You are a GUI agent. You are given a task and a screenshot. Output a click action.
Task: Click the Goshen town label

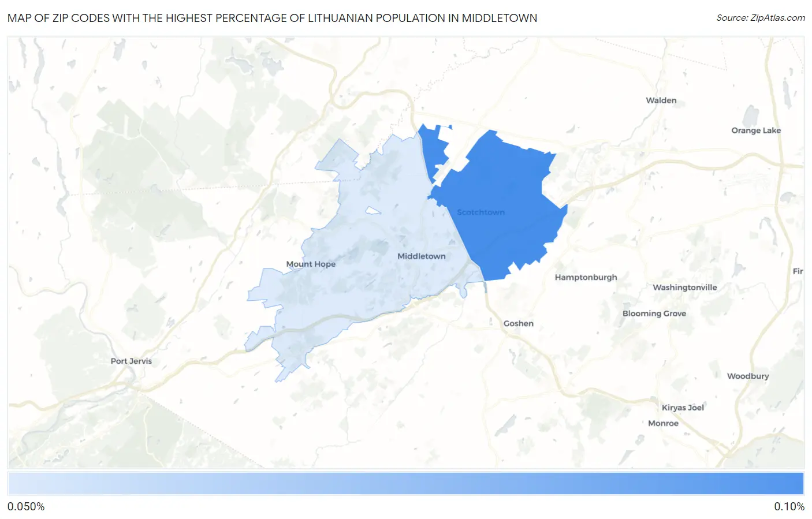(x=519, y=323)
